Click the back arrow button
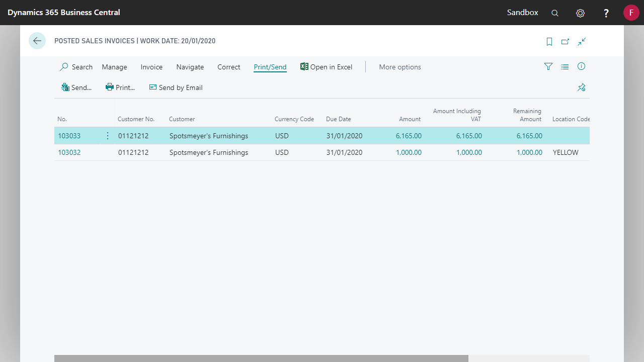The width and height of the screenshot is (644, 362). (x=37, y=41)
